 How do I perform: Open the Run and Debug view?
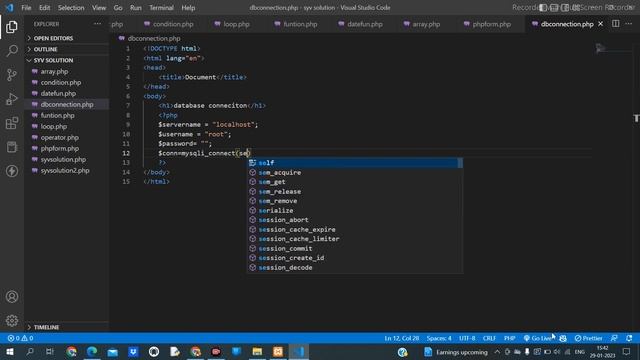12,99
